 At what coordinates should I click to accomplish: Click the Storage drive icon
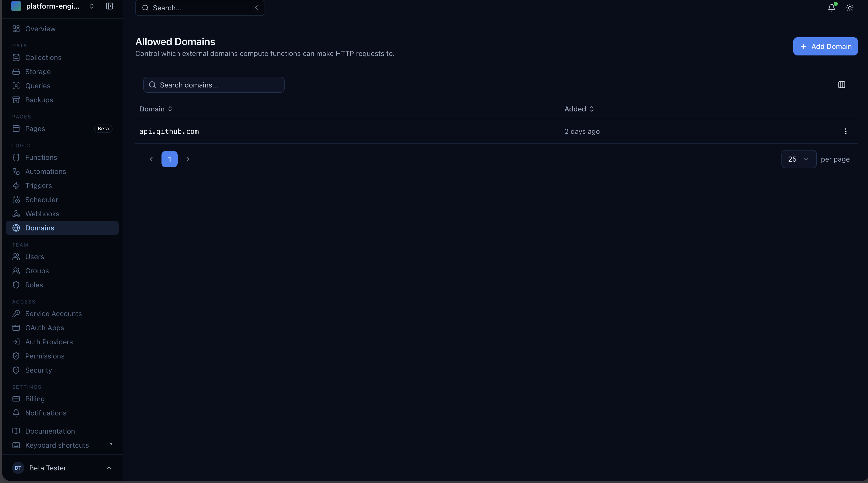16,72
